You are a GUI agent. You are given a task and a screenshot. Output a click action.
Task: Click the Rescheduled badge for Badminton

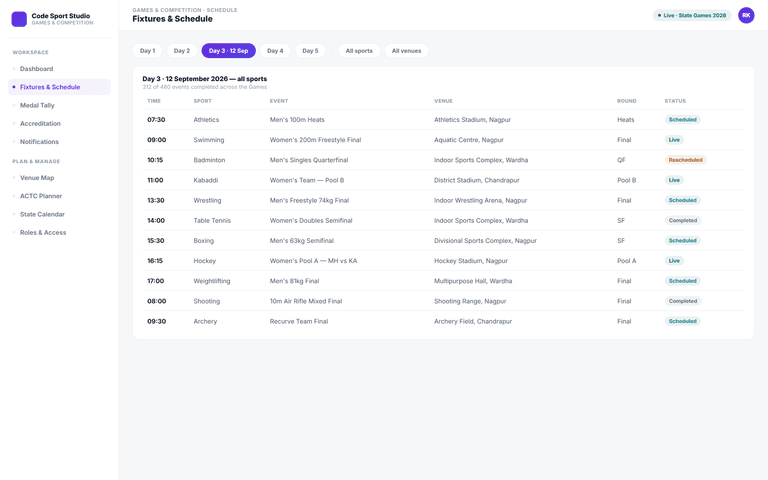685,160
